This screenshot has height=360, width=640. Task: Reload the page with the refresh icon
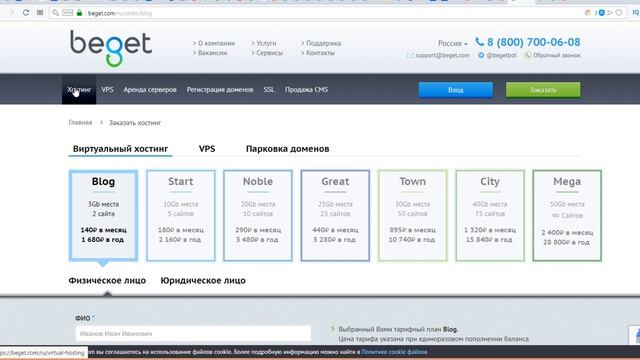coord(26,13)
